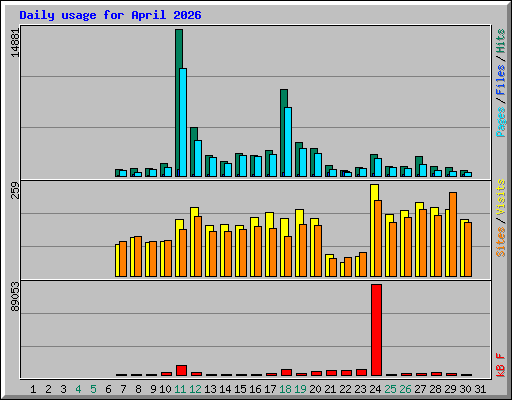Click day label 1 on the x-axis

coord(33,389)
